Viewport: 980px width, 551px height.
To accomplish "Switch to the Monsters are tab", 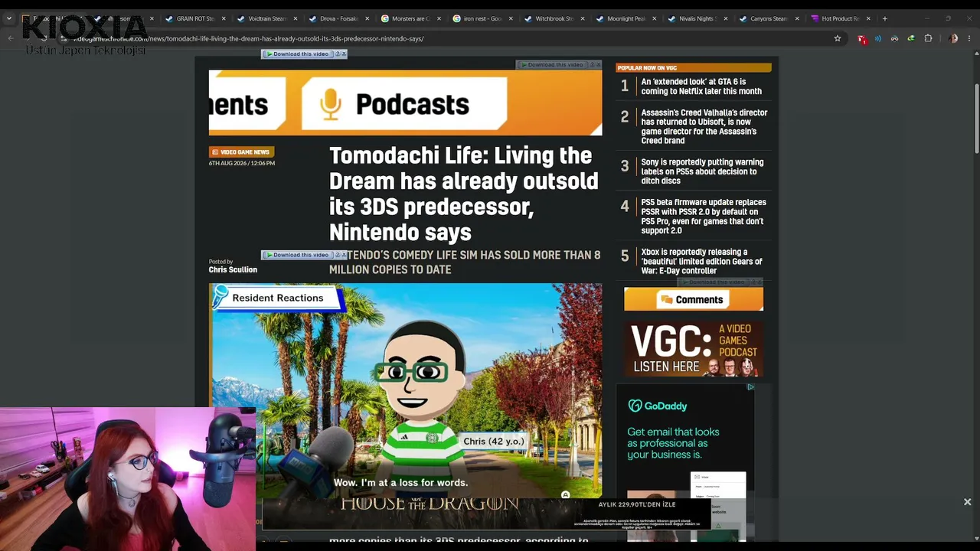I will coord(410,18).
